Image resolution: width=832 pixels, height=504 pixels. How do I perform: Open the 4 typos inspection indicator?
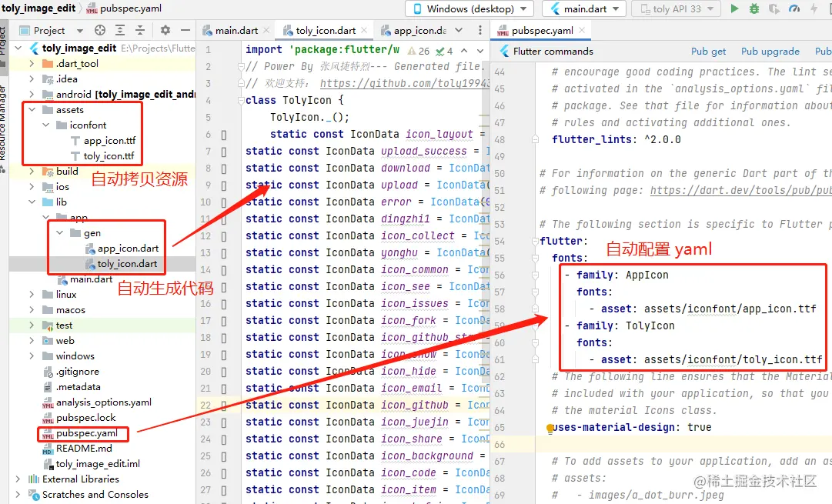pyautogui.click(x=445, y=51)
